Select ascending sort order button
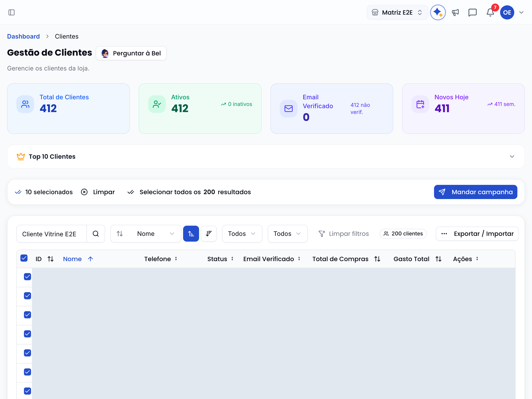This screenshot has height=399, width=532. coord(191,234)
